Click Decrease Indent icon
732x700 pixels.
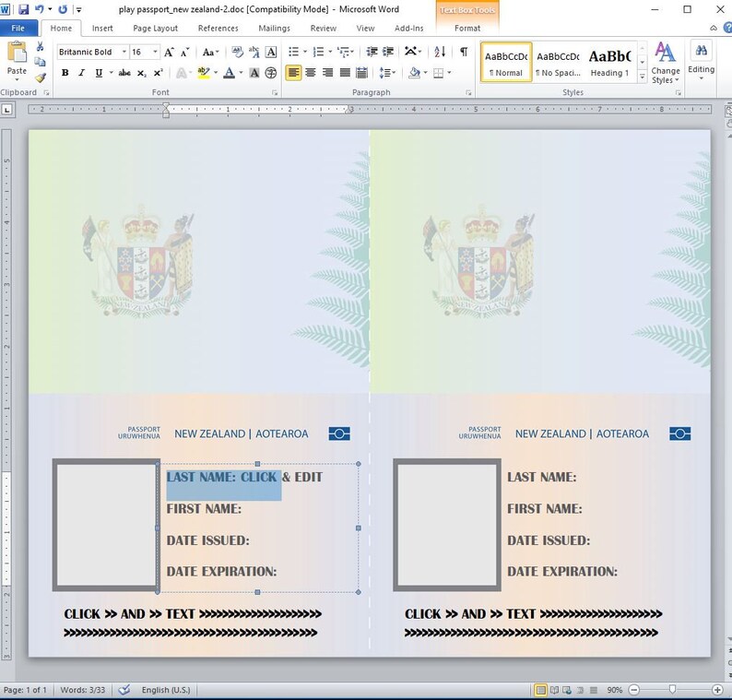pyautogui.click(x=372, y=52)
